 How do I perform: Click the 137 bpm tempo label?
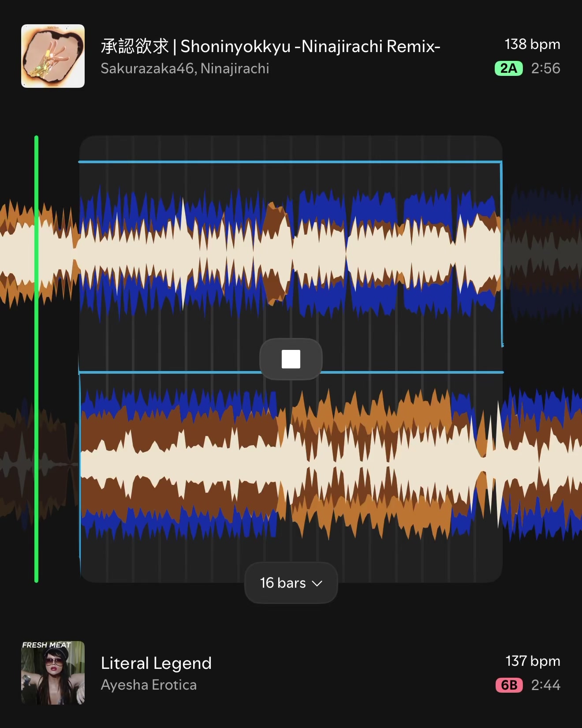point(533,661)
